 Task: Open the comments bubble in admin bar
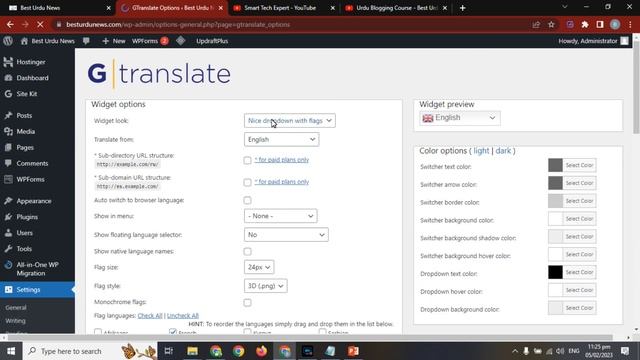pos(86,41)
